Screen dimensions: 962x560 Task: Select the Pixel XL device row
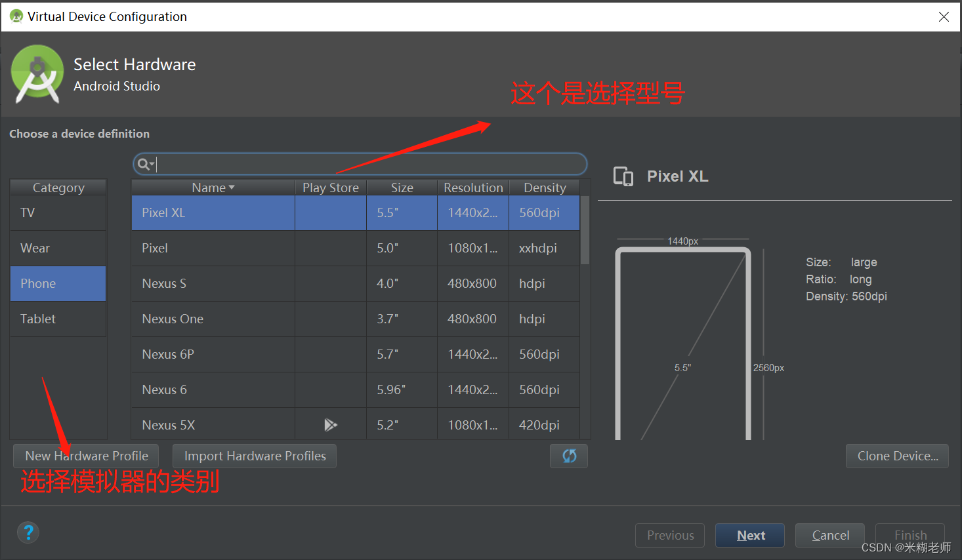click(356, 212)
